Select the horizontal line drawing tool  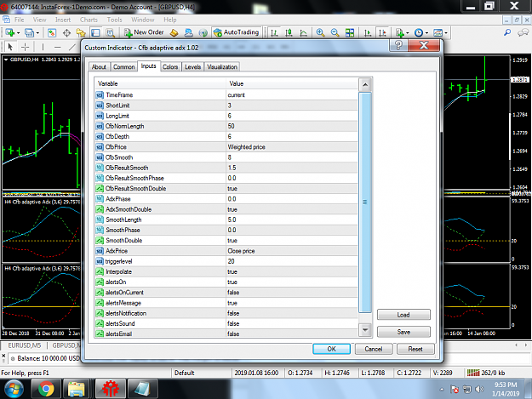pos(58,47)
